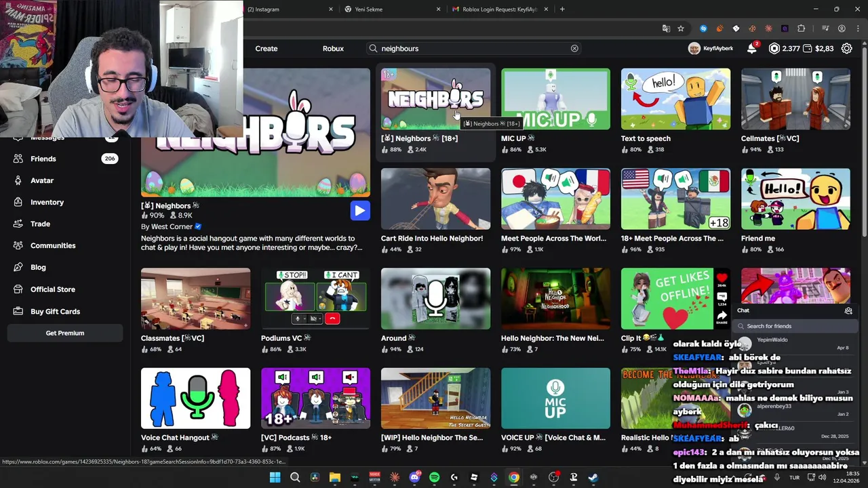868x488 pixels.
Task: Open the Friend me game
Action: (795, 199)
